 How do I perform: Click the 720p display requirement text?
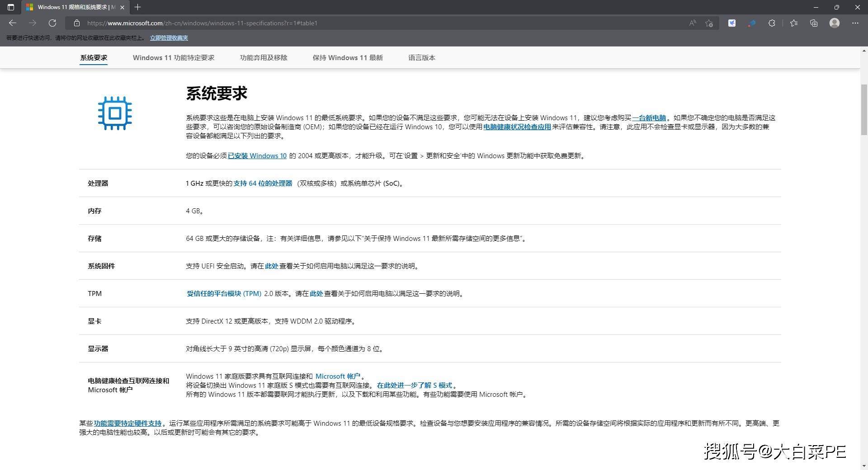point(285,349)
